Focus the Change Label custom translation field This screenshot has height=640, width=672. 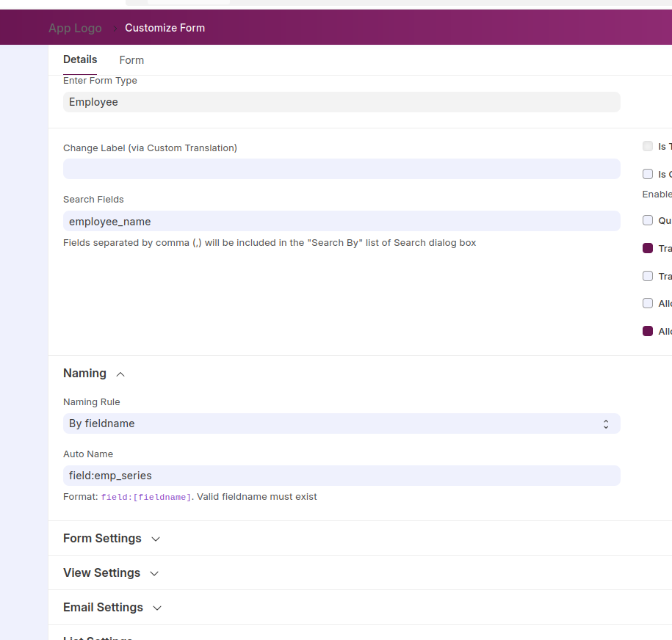(x=342, y=169)
